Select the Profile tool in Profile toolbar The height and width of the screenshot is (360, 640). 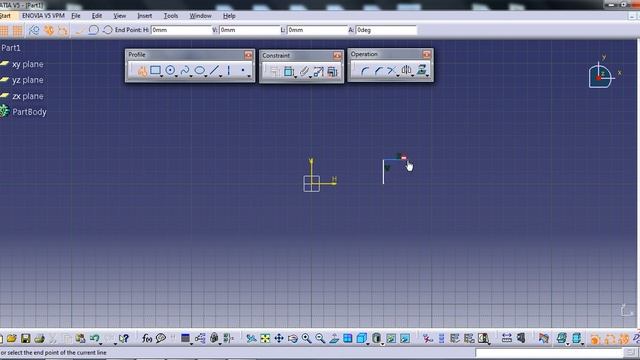point(142,71)
